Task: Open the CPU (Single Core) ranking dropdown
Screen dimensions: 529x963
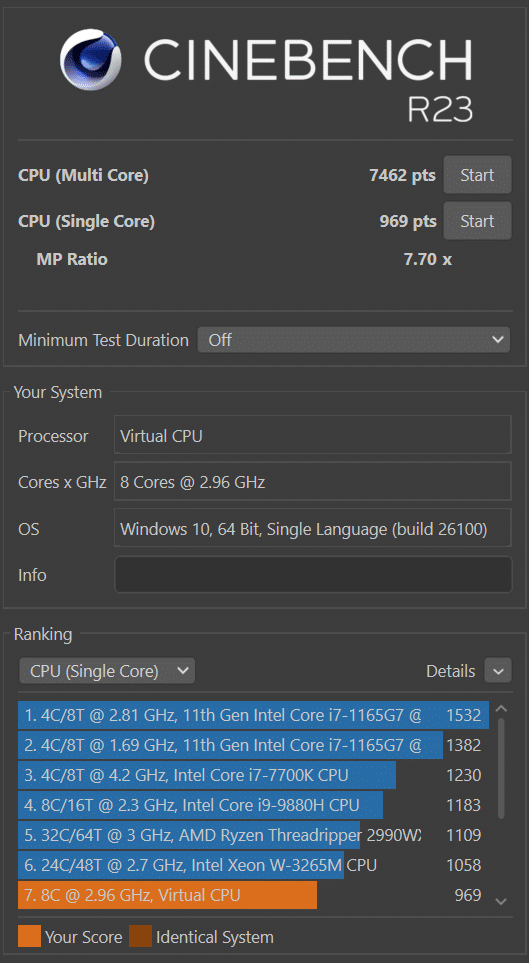Action: click(x=107, y=671)
